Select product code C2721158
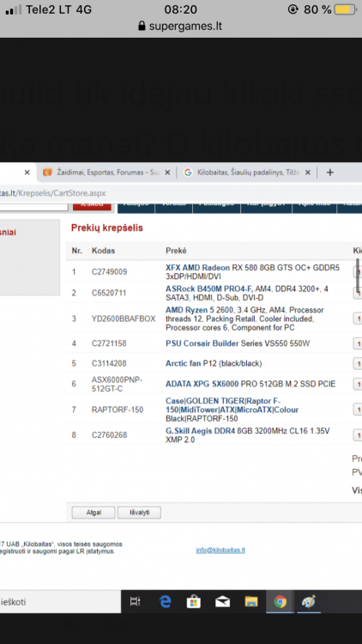 [109, 343]
